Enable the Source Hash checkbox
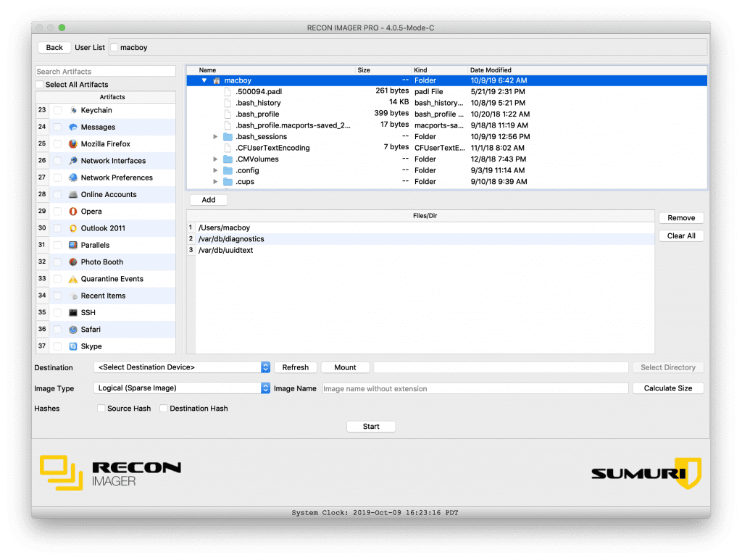This screenshot has height=560, width=742. (x=101, y=408)
